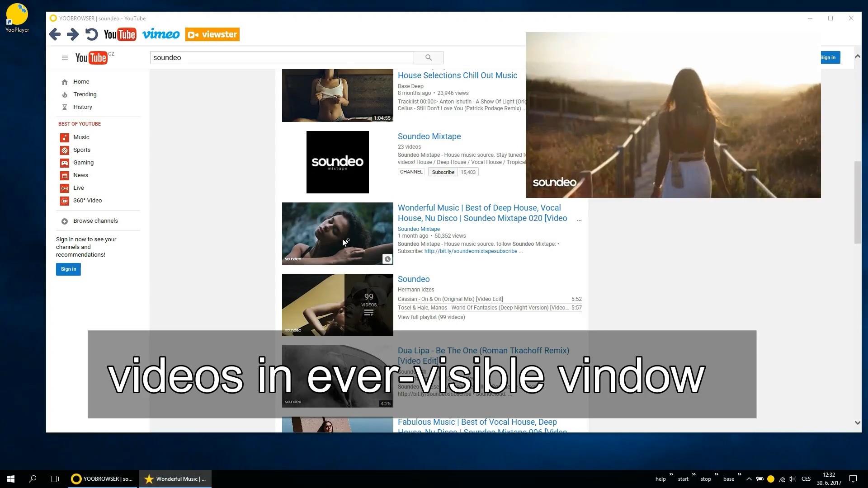Open the YouTube shortcut in YooBrowser toolbar
Viewport: 868px width, 488px height.
tap(120, 34)
